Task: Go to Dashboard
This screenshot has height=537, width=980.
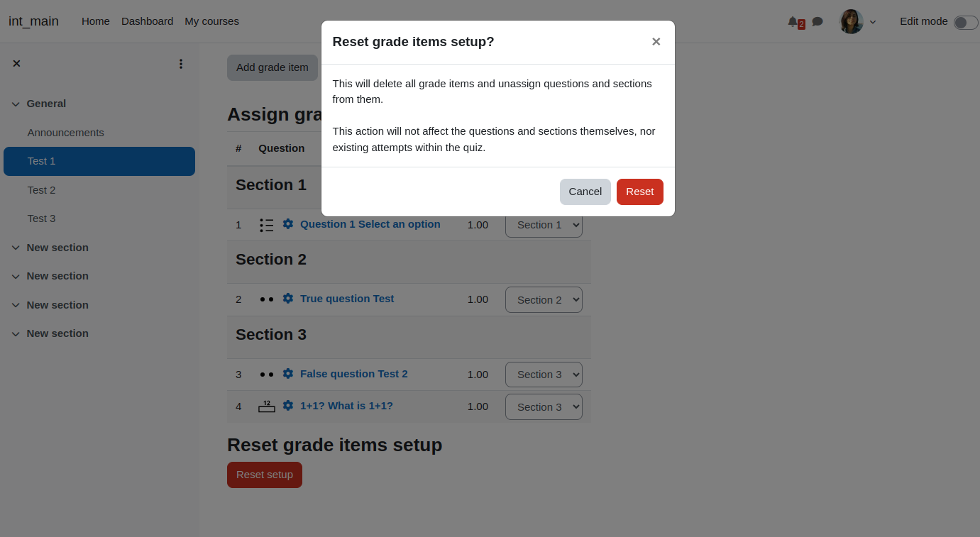Action: click(x=147, y=21)
